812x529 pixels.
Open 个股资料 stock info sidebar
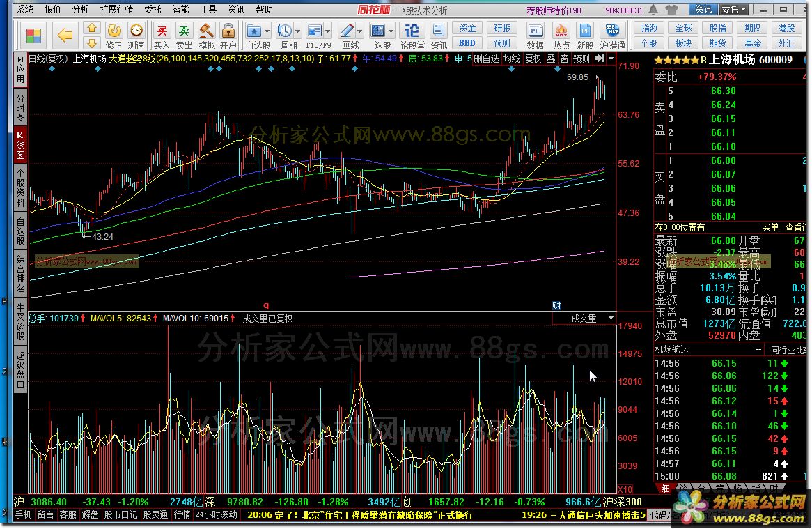click(20, 187)
